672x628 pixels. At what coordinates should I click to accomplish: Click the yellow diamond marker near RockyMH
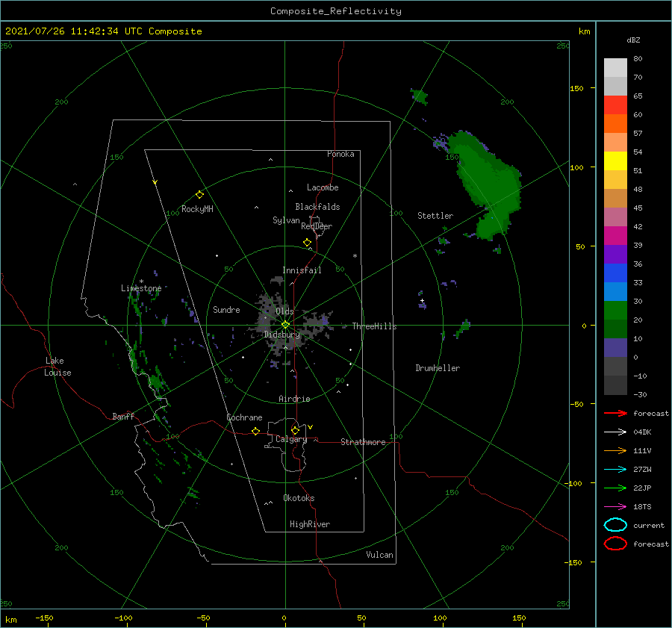point(199,195)
